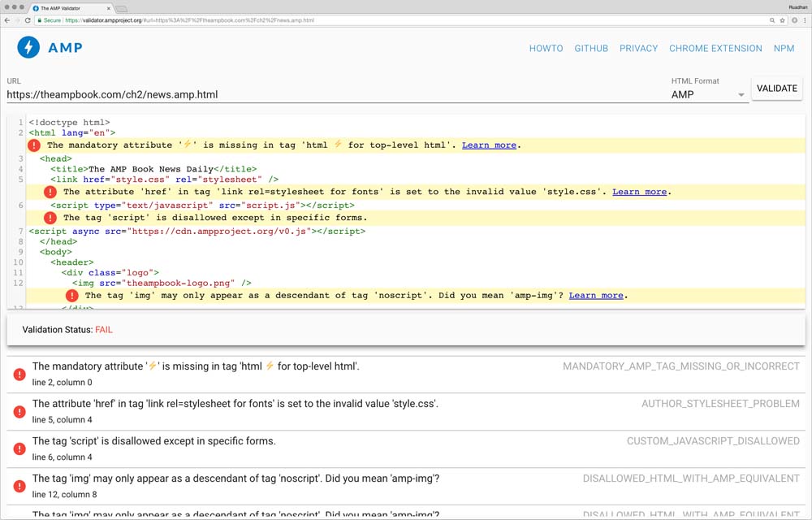The image size is (812, 520).
Task: Open a new browser tab
Action: pyautogui.click(x=121, y=9)
